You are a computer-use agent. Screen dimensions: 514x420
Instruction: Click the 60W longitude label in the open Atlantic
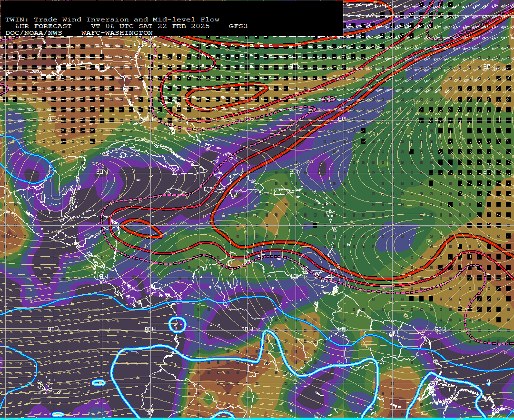coord(344,119)
